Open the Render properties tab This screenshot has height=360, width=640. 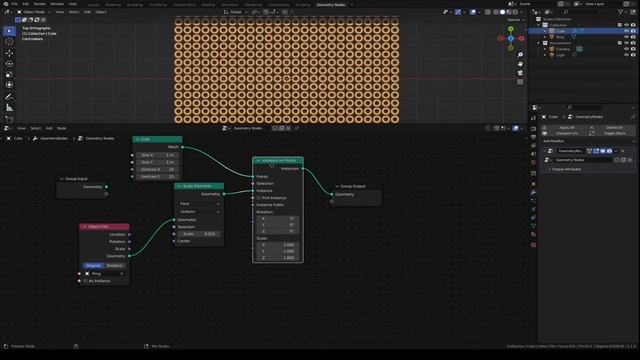(x=533, y=129)
